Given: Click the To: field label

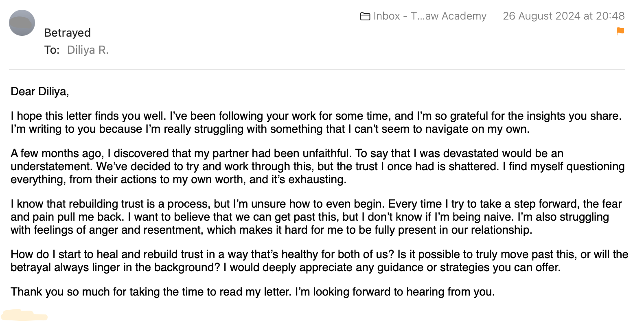Looking at the screenshot, I should click(x=52, y=50).
